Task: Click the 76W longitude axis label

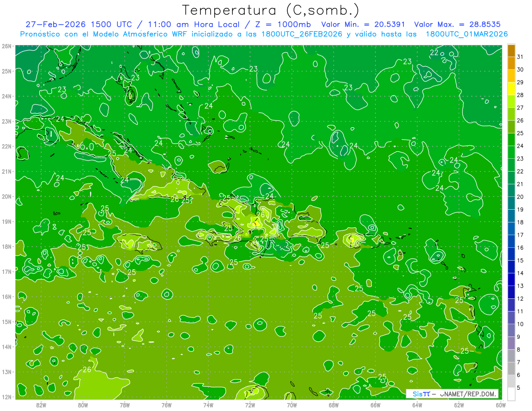Action: pos(167,404)
